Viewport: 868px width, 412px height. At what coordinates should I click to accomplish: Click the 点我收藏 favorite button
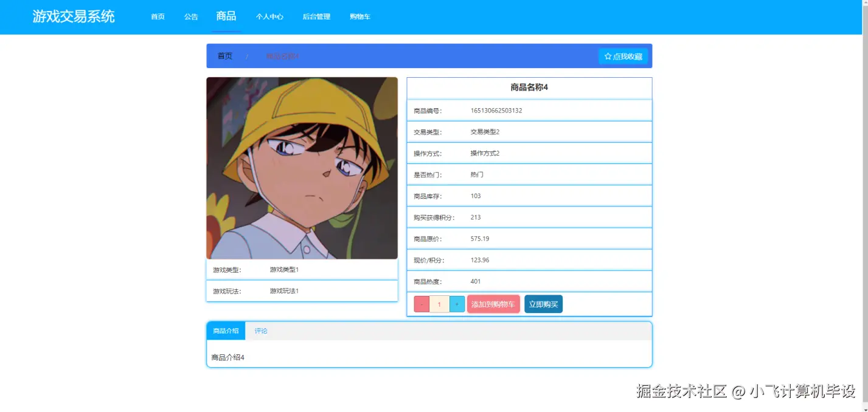pos(624,56)
